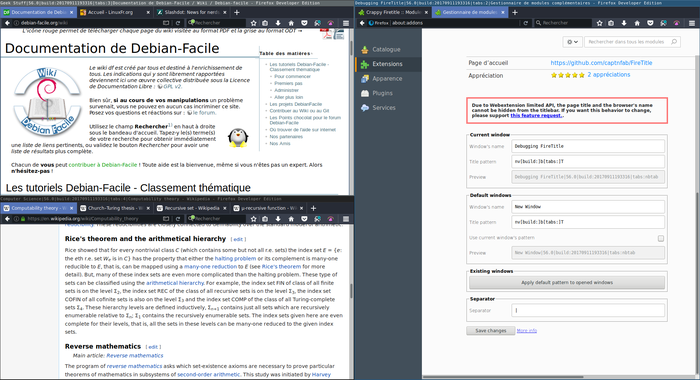The image size is (700, 380).
Task: Open new tab in Debian-Facile window
Action: click(x=237, y=13)
